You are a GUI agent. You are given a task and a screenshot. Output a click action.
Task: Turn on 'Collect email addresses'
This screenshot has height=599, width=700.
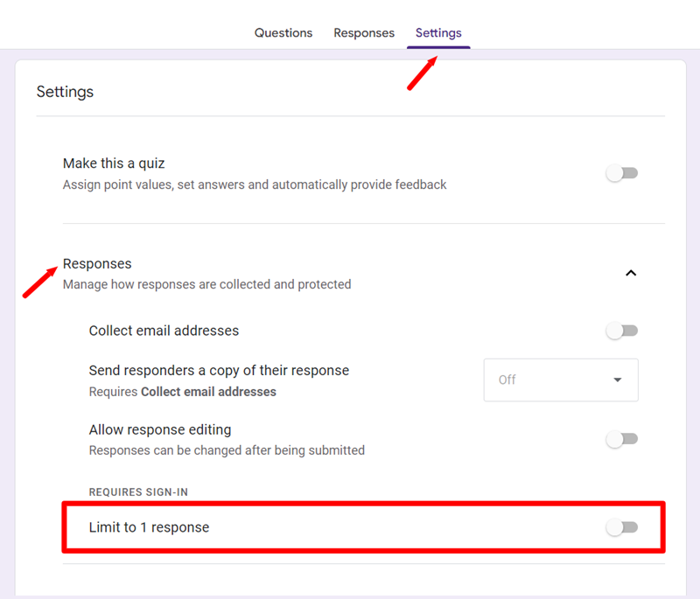pyautogui.click(x=621, y=331)
